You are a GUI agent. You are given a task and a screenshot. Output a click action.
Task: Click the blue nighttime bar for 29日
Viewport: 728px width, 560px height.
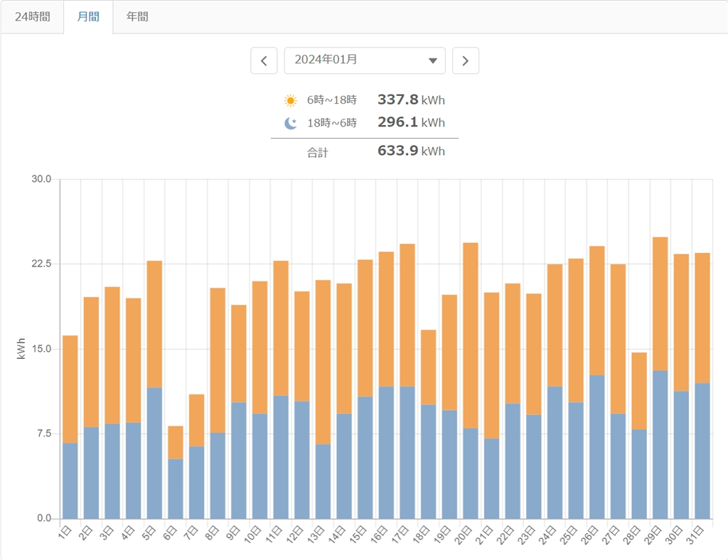[660, 444]
